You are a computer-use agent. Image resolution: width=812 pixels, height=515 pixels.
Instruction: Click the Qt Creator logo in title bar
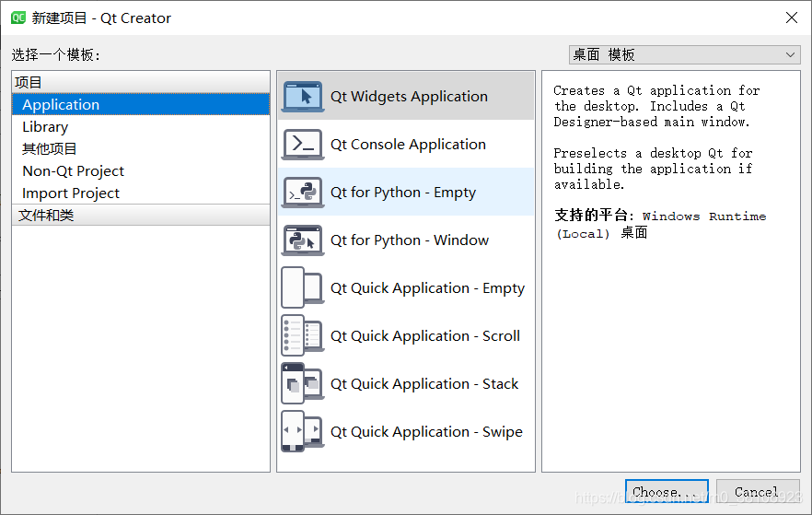click(x=18, y=18)
